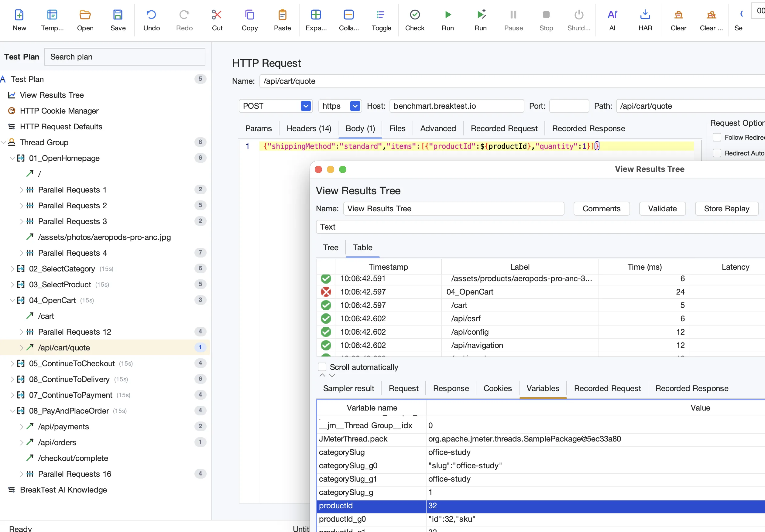The width and height of the screenshot is (765, 532).
Task: Click the Validate button
Action: pyautogui.click(x=662, y=209)
